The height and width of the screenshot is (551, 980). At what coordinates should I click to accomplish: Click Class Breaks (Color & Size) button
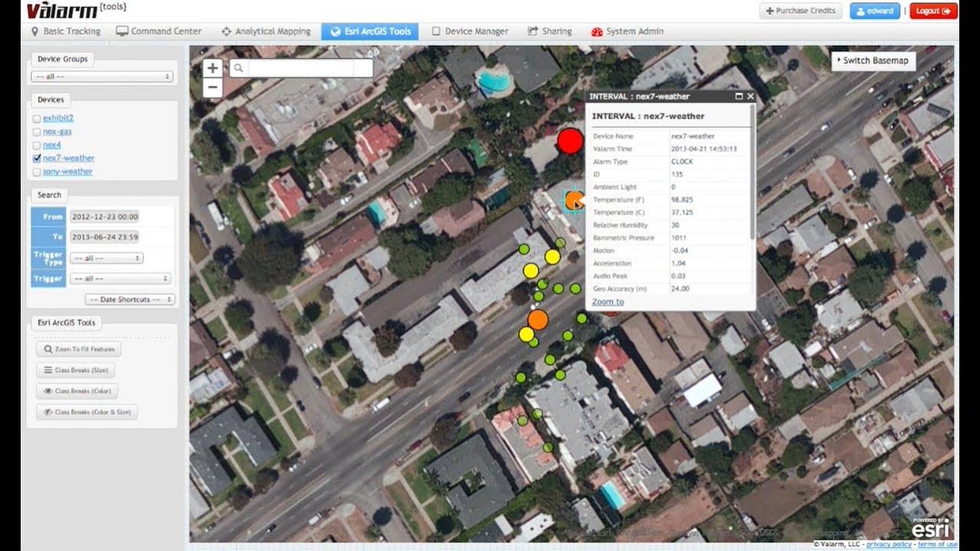coord(87,412)
